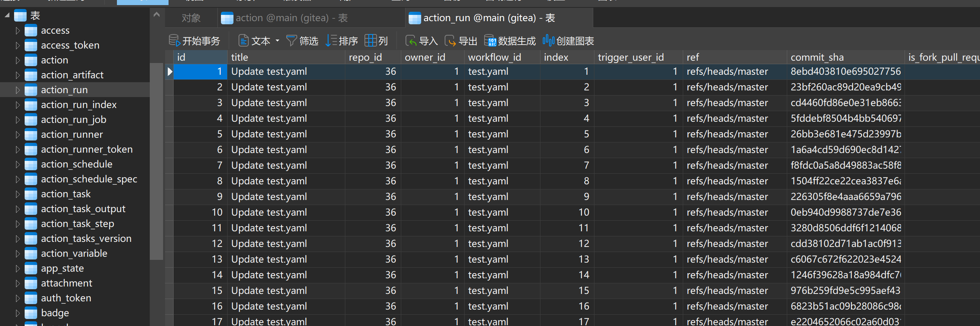The height and width of the screenshot is (326, 980).
Task: Select the id cell with value 1
Action: [x=200, y=72]
